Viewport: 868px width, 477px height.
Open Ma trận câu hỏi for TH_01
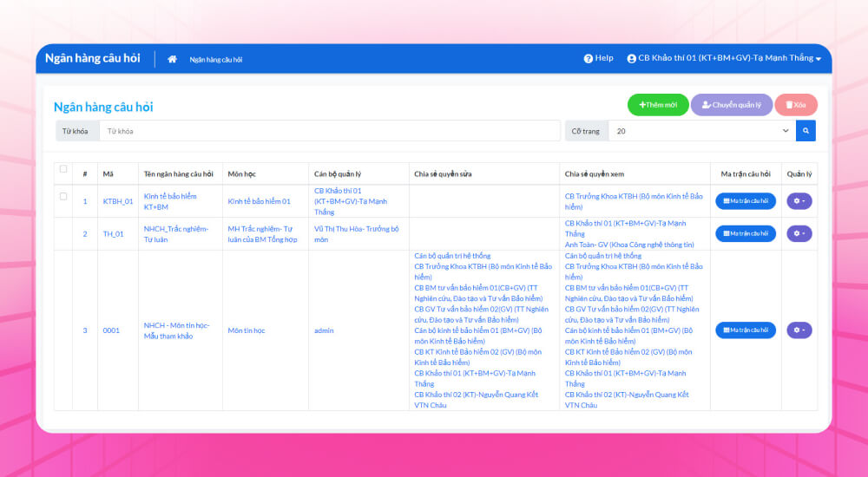(746, 233)
